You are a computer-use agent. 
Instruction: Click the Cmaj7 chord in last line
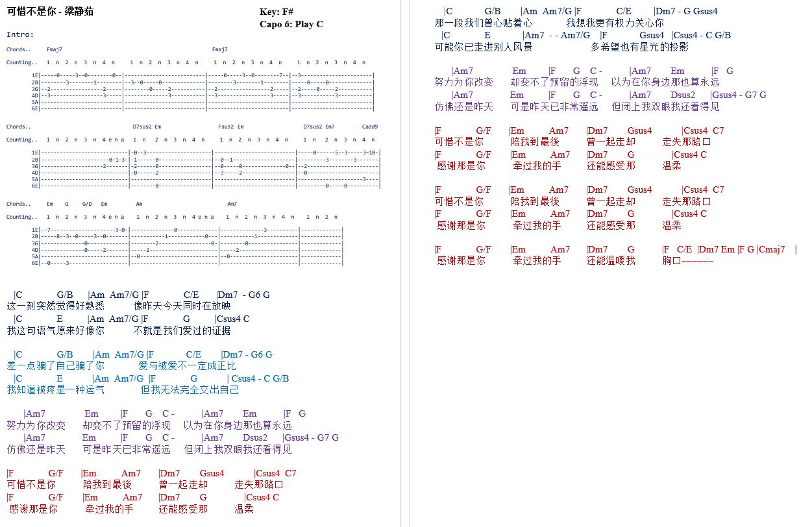tap(771, 249)
